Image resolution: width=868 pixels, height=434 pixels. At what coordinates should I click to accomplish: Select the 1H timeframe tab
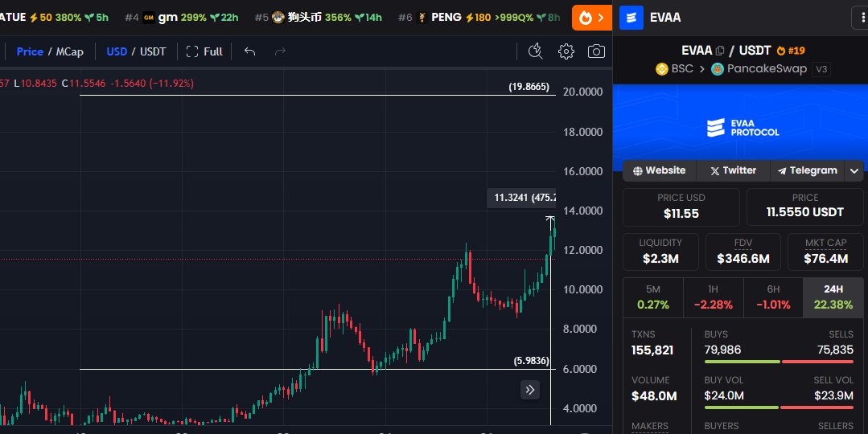click(x=713, y=297)
